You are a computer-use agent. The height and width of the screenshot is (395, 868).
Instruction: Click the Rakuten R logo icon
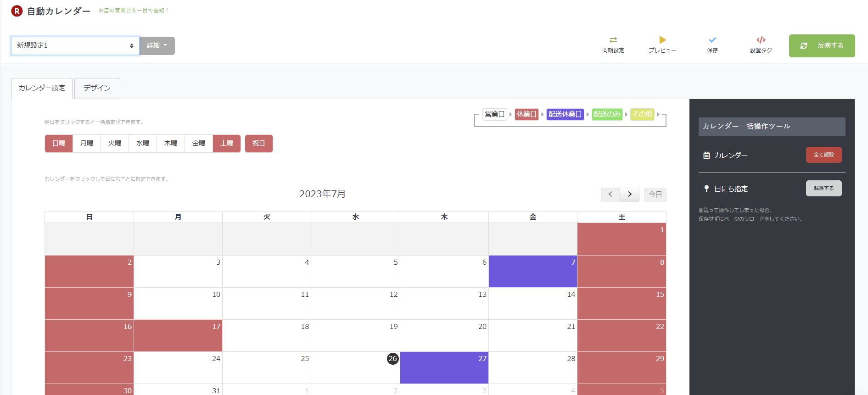(x=17, y=11)
